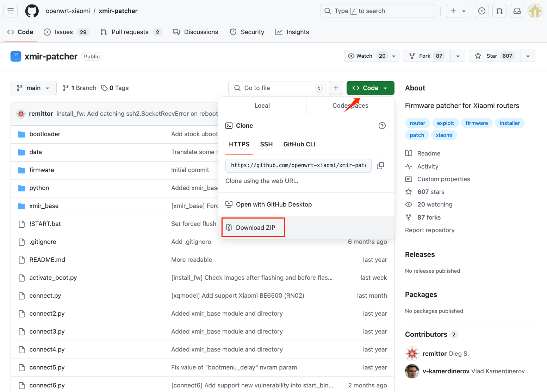Open the hamburger navigation menu
547x392 pixels.
click(11, 11)
